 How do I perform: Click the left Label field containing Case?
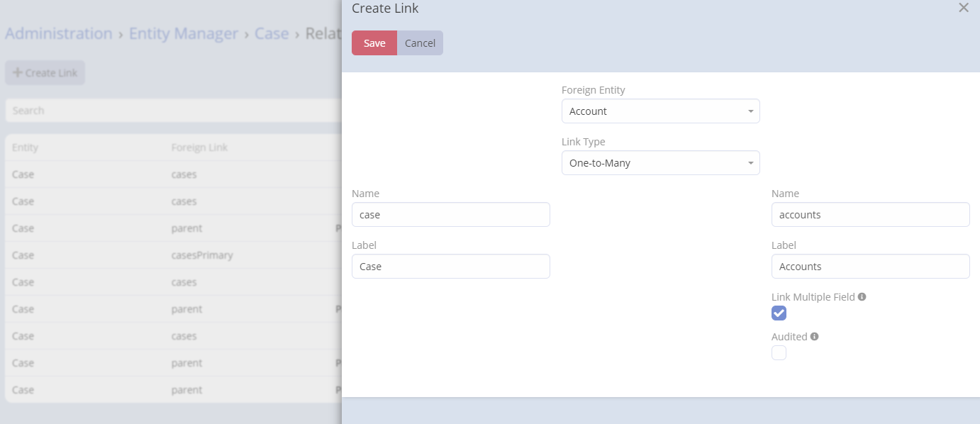pyautogui.click(x=450, y=267)
